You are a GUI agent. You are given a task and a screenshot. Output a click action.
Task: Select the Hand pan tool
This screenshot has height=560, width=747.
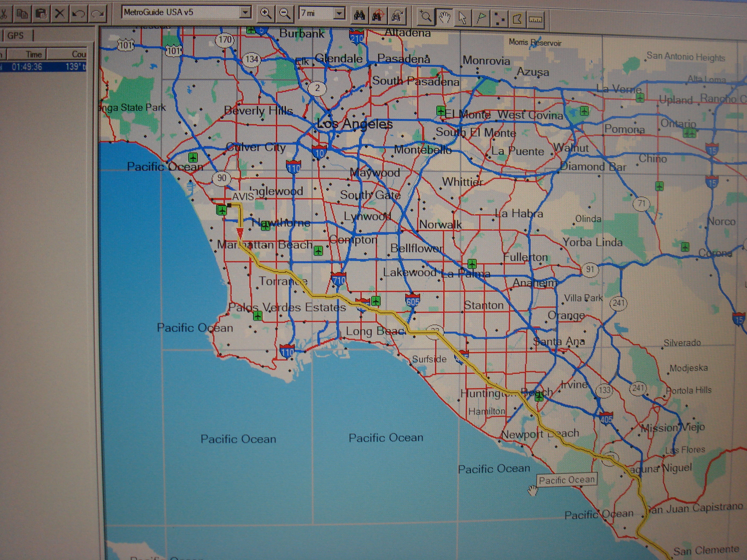444,17
